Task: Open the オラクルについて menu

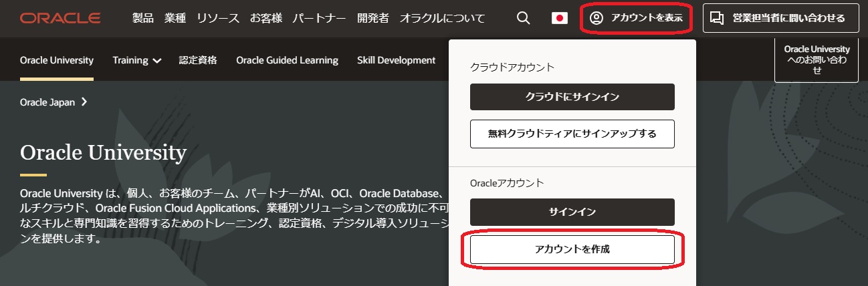Action: tap(443, 18)
